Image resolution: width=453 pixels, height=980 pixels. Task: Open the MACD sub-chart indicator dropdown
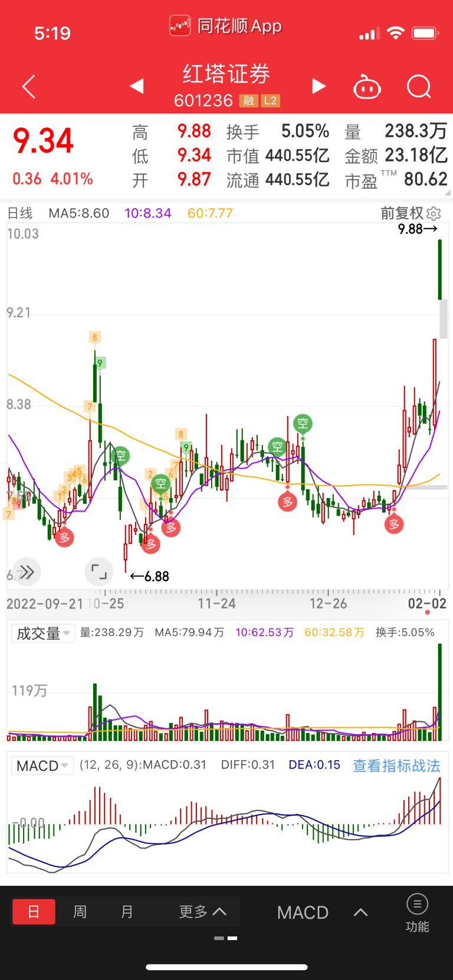[42, 765]
